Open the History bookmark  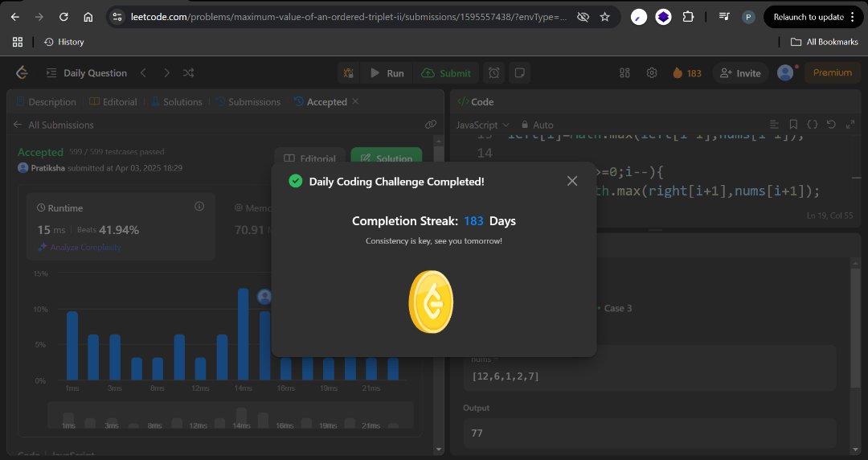pyautogui.click(x=64, y=42)
